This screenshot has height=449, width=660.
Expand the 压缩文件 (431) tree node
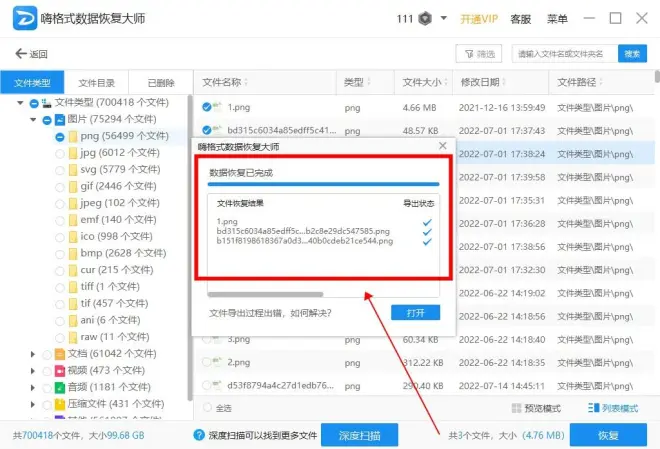point(33,404)
